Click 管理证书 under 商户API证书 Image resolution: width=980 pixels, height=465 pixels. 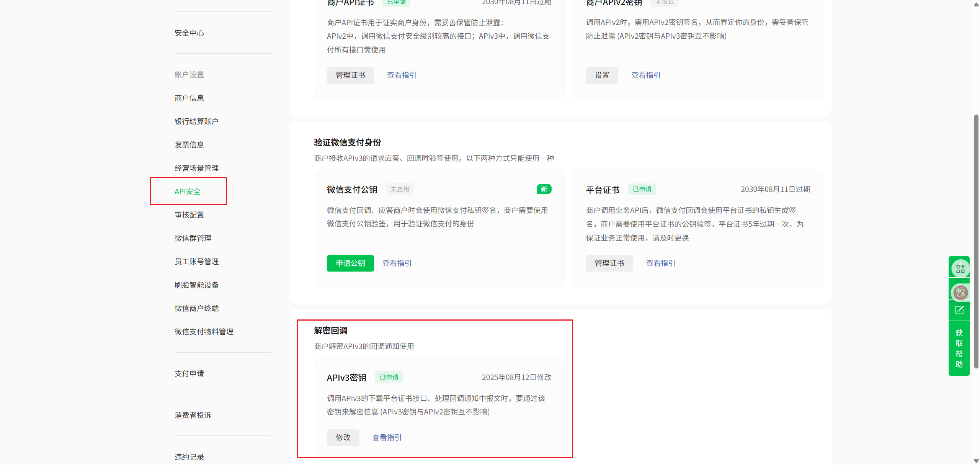point(350,75)
